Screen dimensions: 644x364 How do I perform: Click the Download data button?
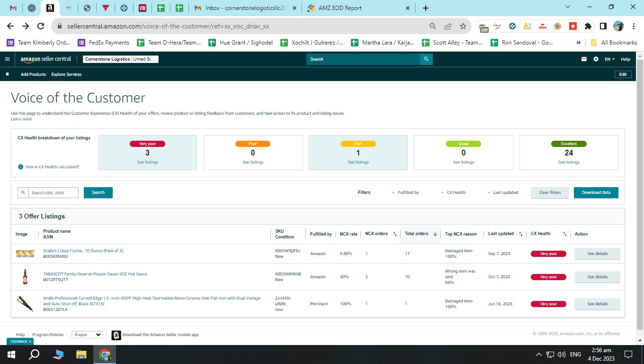(x=596, y=192)
